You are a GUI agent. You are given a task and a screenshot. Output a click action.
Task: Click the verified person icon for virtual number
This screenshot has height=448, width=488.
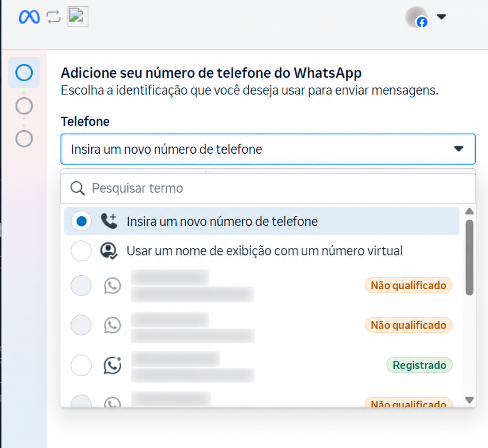[109, 251]
